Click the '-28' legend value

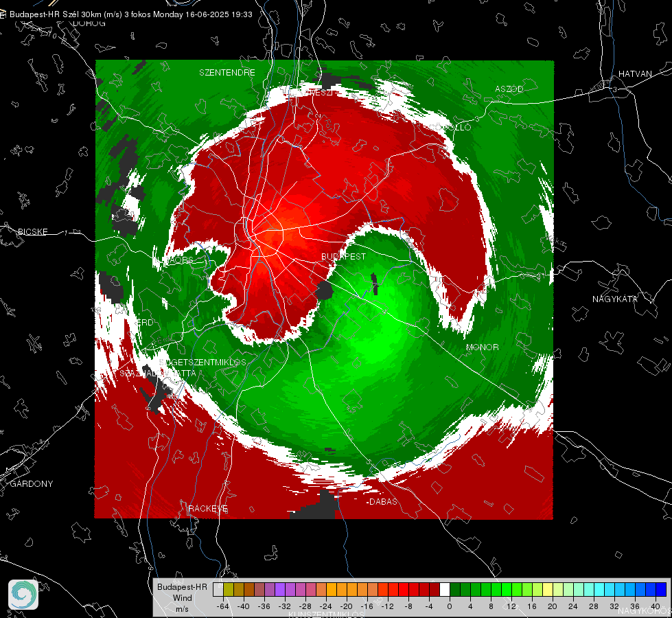coord(305,606)
